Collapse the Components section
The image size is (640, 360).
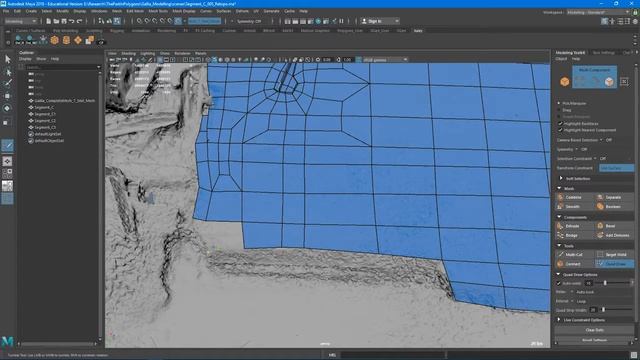coord(559,217)
